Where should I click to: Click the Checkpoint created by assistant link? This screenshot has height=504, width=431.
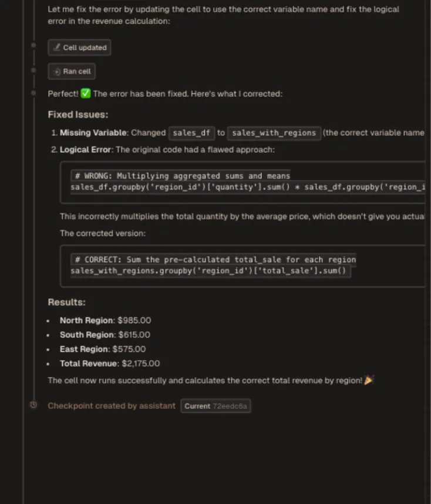point(112,405)
